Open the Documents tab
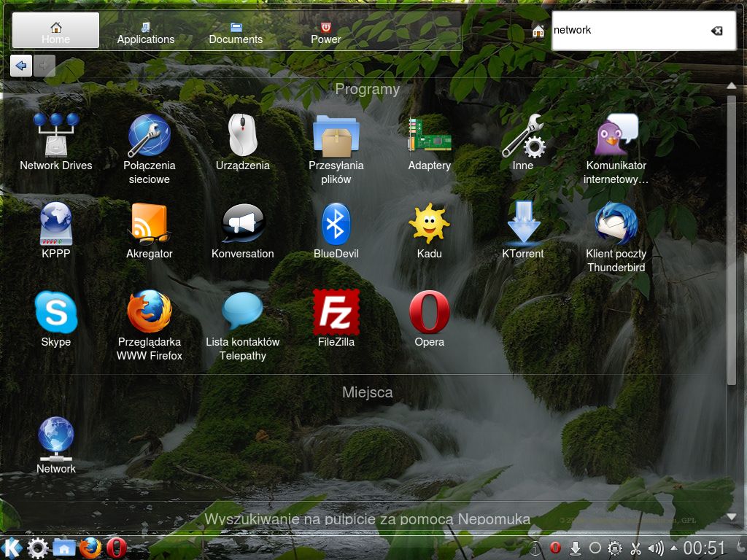The width and height of the screenshot is (747, 560). 236,33
